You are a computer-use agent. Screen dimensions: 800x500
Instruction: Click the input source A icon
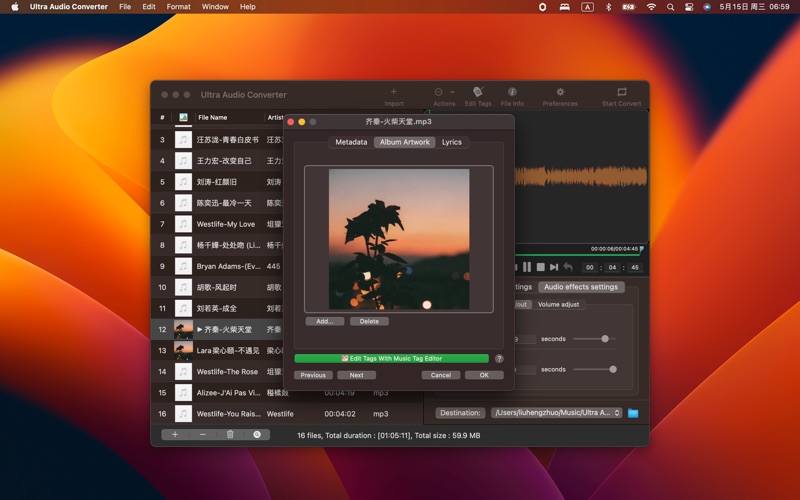coord(587,7)
